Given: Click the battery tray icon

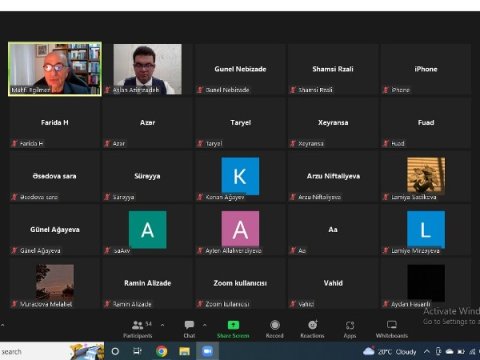Looking at the screenshot, I should pos(461,351).
